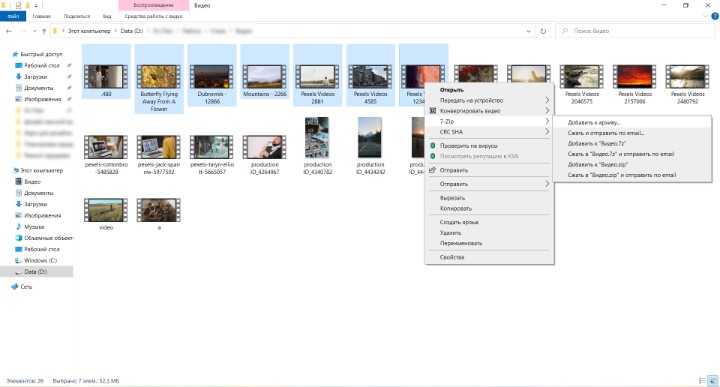Select the Pexels Videos 2881 thumbnail
This screenshot has width=720, height=387.
pyautogui.click(x=317, y=76)
